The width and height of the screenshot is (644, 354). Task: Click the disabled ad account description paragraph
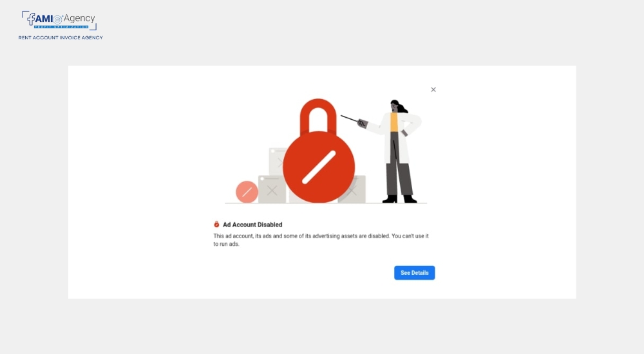point(321,240)
